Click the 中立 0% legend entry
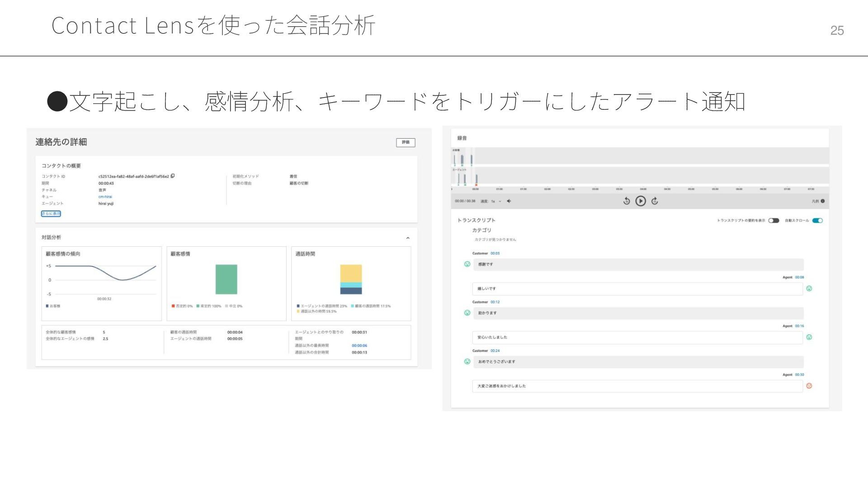Screen dimensions: 868x488 click(x=234, y=306)
